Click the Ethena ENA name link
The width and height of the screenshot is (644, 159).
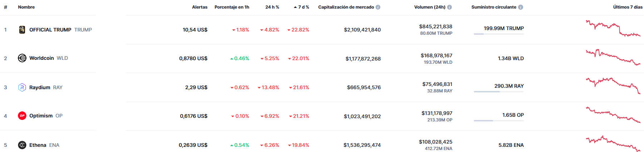(x=38, y=145)
